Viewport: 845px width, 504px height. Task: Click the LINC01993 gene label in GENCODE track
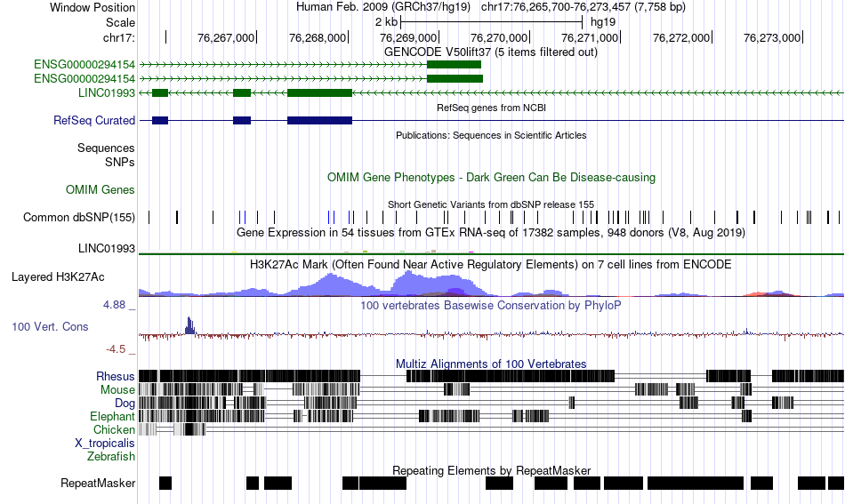click(x=106, y=92)
